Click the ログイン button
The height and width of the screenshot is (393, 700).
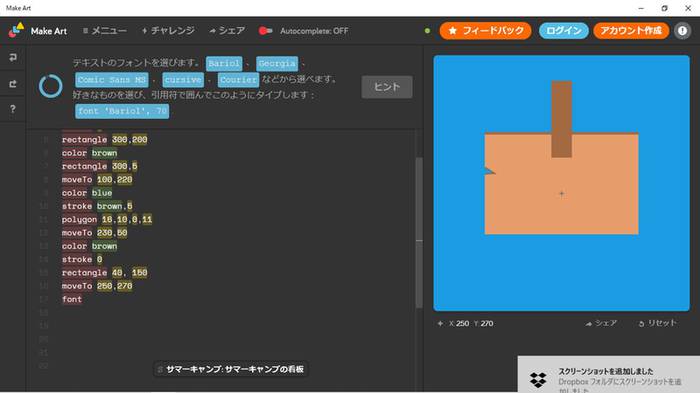point(563,31)
